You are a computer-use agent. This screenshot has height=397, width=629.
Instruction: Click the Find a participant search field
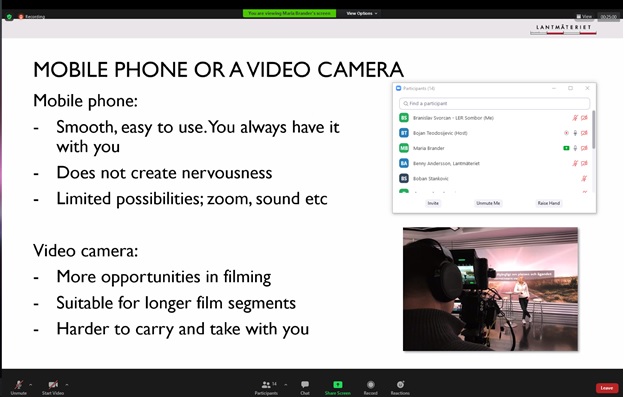click(494, 103)
